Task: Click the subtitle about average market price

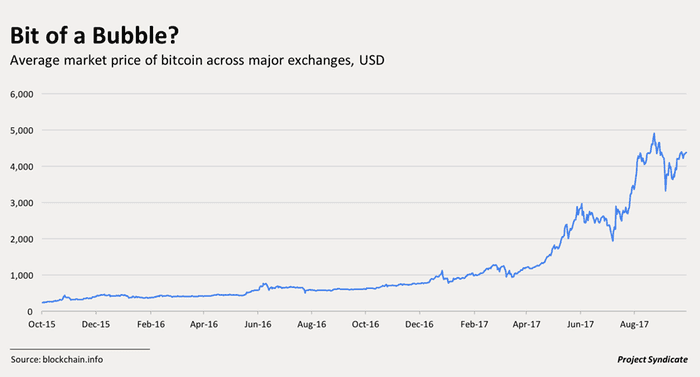Action: [x=197, y=60]
